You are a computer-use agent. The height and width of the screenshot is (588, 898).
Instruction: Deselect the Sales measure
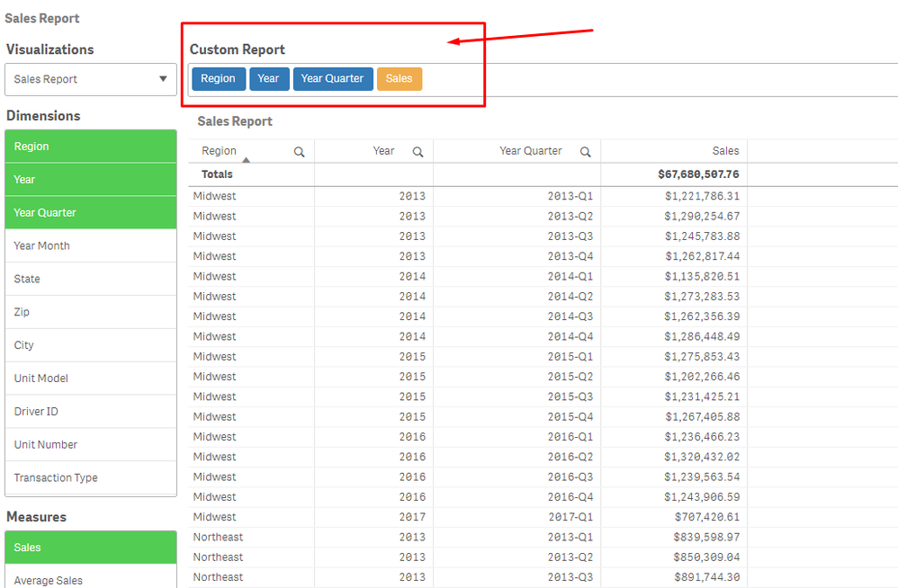click(x=91, y=548)
